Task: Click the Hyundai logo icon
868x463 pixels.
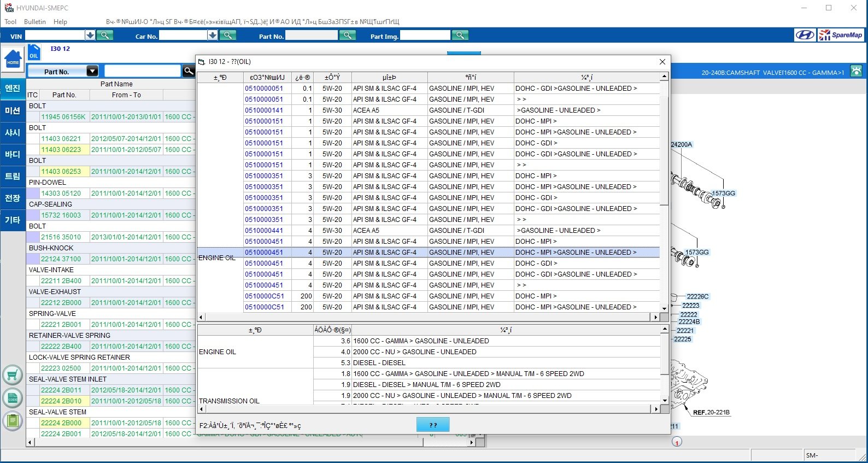Action: point(804,35)
